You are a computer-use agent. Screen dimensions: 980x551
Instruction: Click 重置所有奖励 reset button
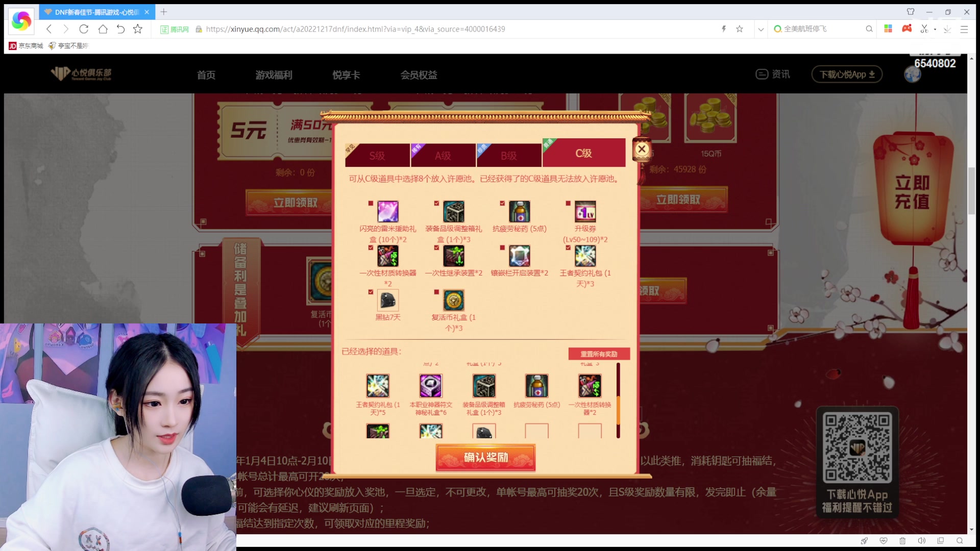599,354
